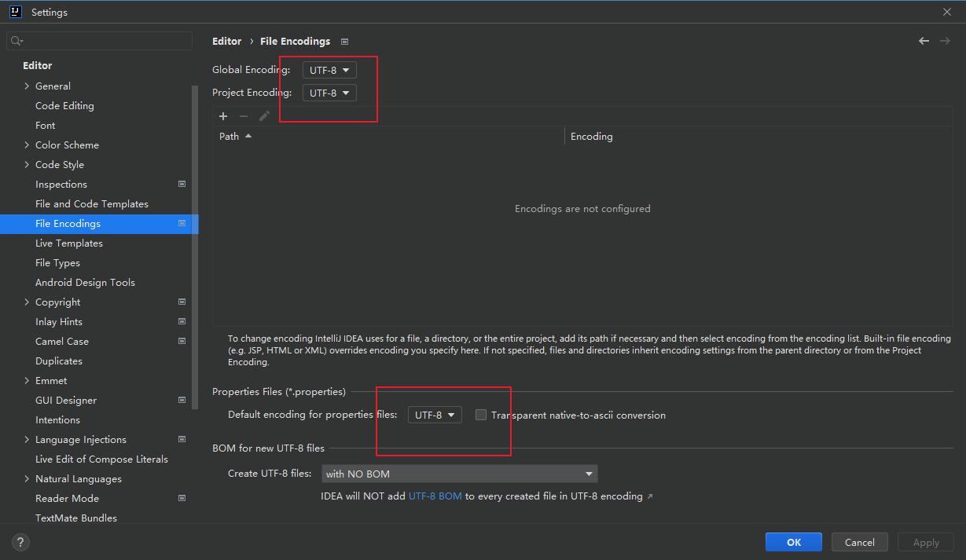Screen dimensions: 966x560
Task: Sort by the Path column header
Action: coord(388,137)
